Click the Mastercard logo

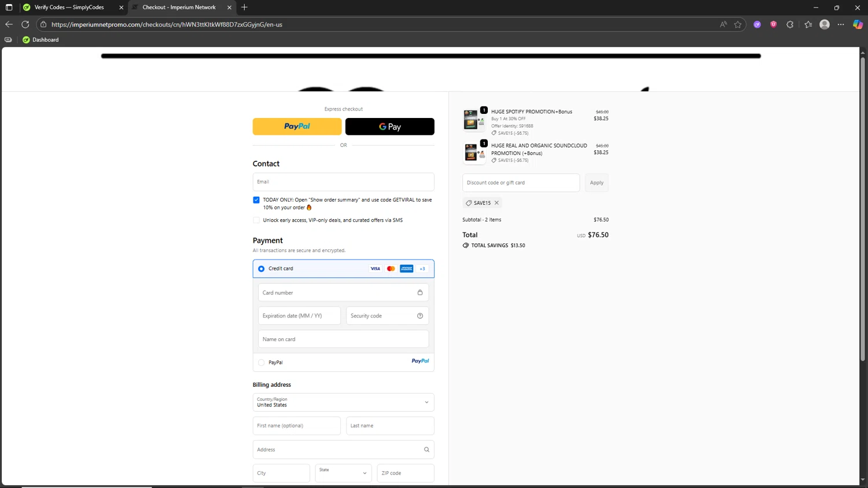coord(391,268)
